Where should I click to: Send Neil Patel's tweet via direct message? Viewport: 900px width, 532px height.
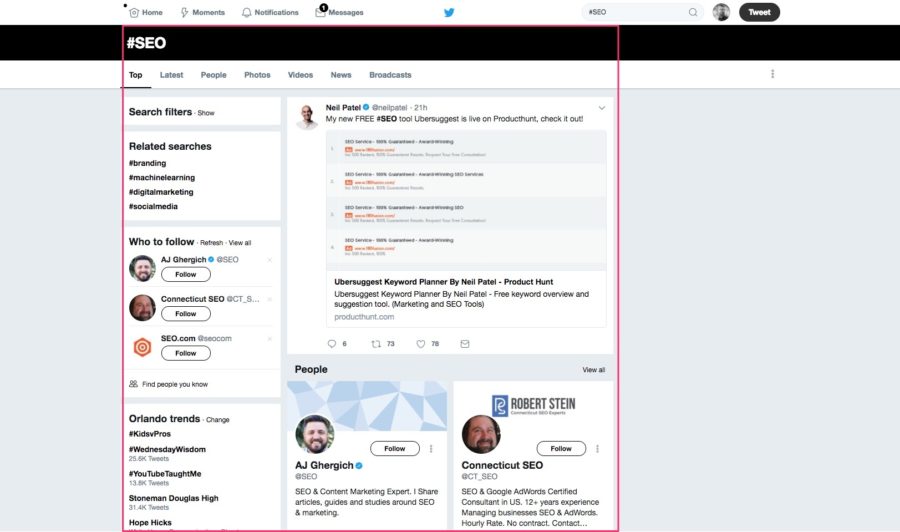465,344
